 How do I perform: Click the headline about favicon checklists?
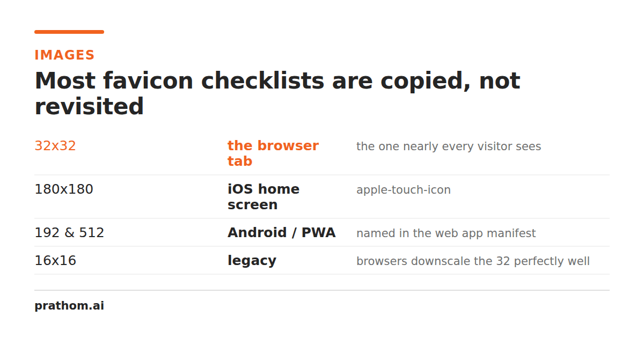click(x=277, y=93)
